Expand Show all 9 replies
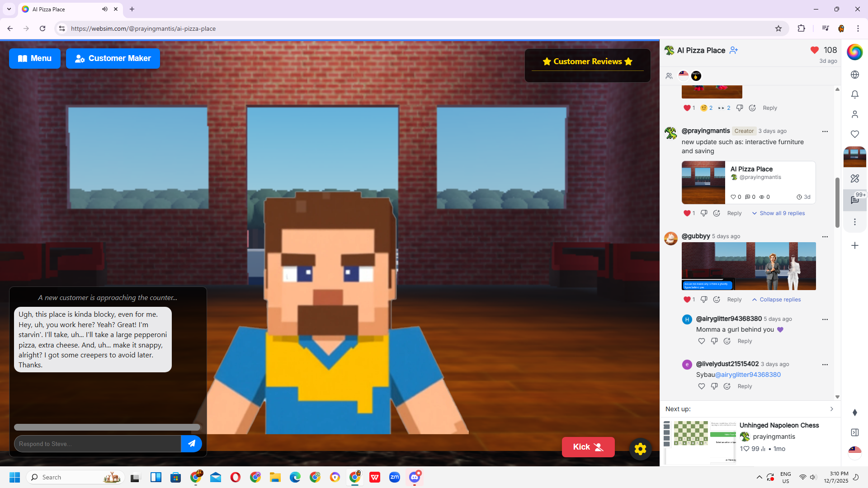The width and height of the screenshot is (868, 488). (x=778, y=213)
